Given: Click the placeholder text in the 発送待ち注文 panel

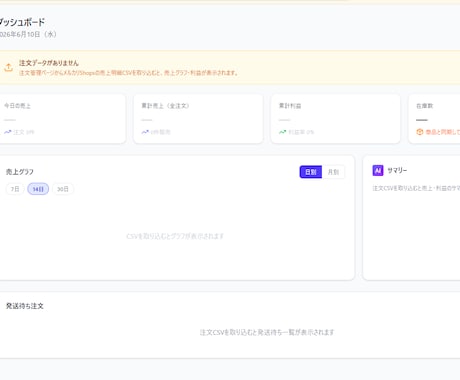Looking at the screenshot, I should pos(267,332).
